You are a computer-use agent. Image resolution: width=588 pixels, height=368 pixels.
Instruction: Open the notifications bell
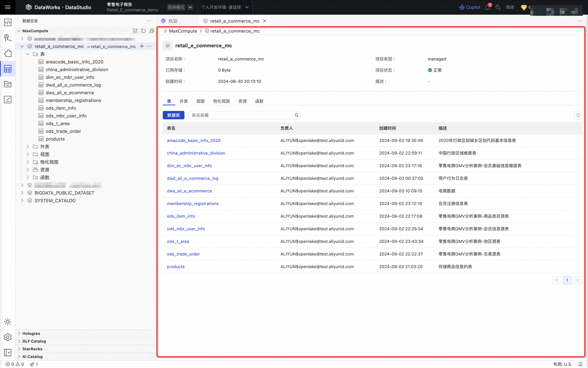488,7
